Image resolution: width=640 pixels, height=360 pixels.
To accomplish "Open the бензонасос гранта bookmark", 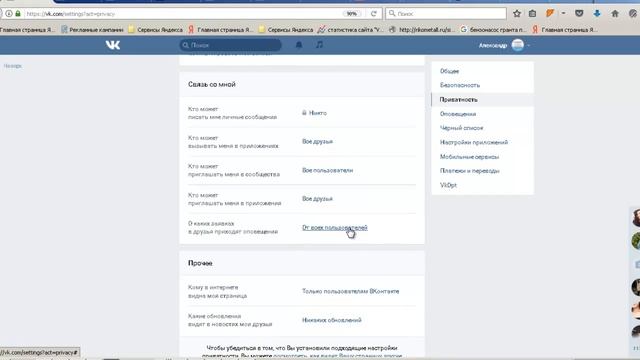I will pos(493,29).
